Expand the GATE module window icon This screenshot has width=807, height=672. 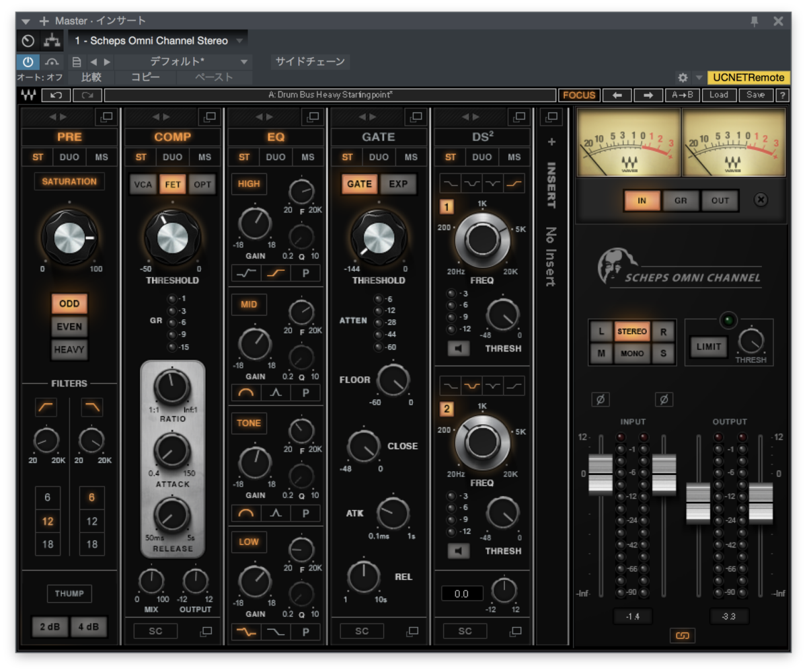[416, 117]
